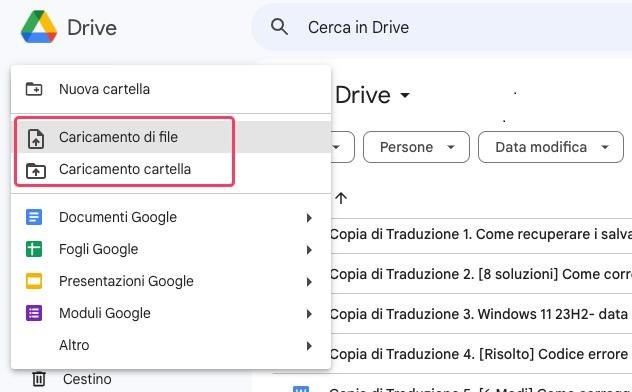Click the Nuova cartella folder icon
Screen dimensions: 632x392
pyautogui.click(x=34, y=89)
